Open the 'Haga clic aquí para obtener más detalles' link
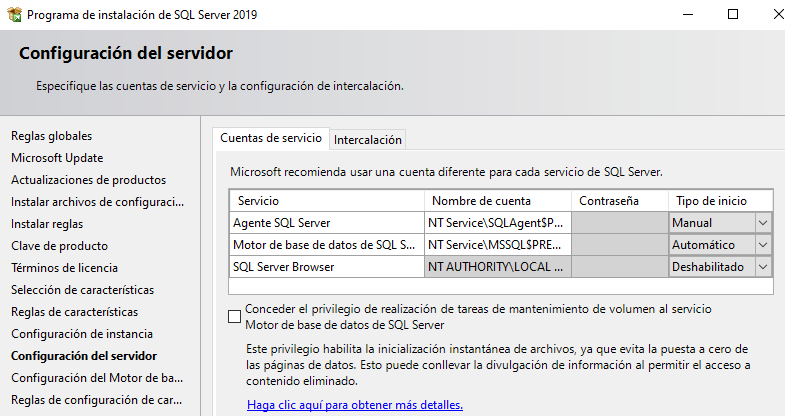The width and height of the screenshot is (785, 416). [x=355, y=405]
